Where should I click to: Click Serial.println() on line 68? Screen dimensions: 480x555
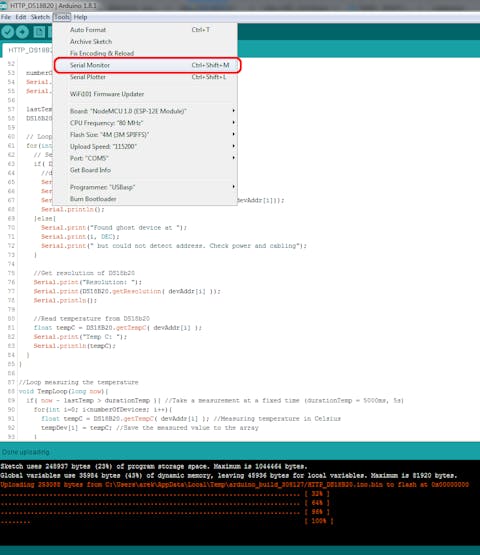[73, 210]
